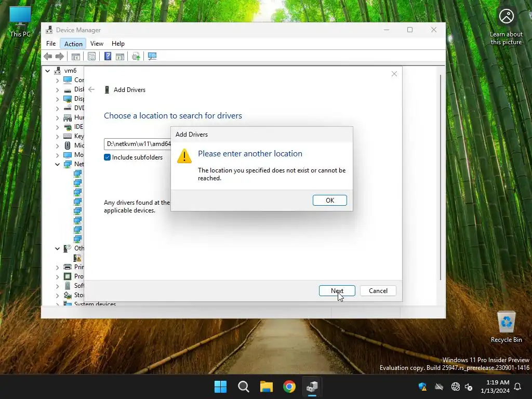Click Scan for hardware changes monitor icon
Image resolution: width=532 pixels, height=399 pixels.
pos(152,56)
